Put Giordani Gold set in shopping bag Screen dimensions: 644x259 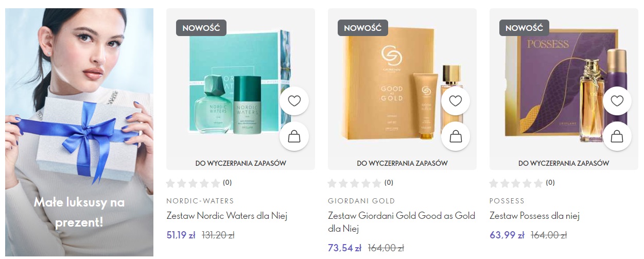[x=456, y=136]
